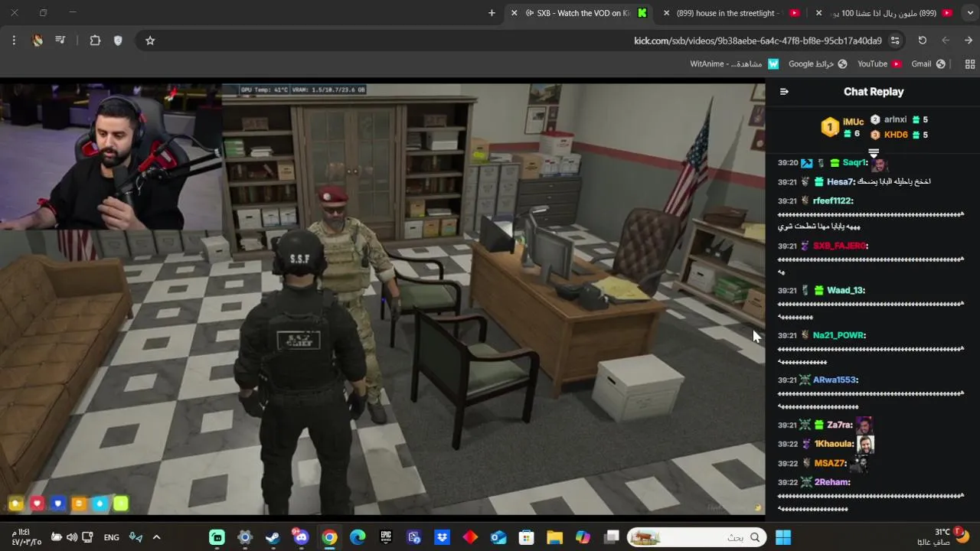Image resolution: width=980 pixels, height=551 pixels.
Task: Show hidden system tray icons
Action: click(156, 537)
